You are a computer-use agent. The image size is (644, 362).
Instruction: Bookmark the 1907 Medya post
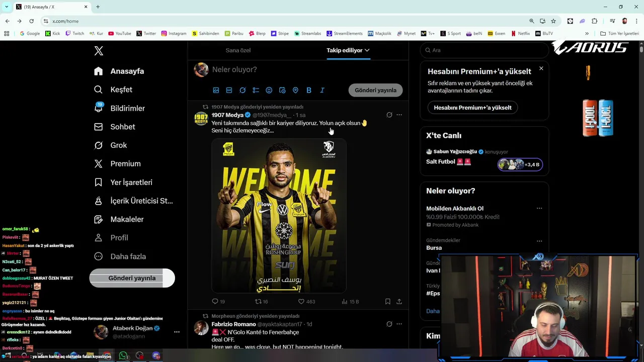pyautogui.click(x=387, y=302)
